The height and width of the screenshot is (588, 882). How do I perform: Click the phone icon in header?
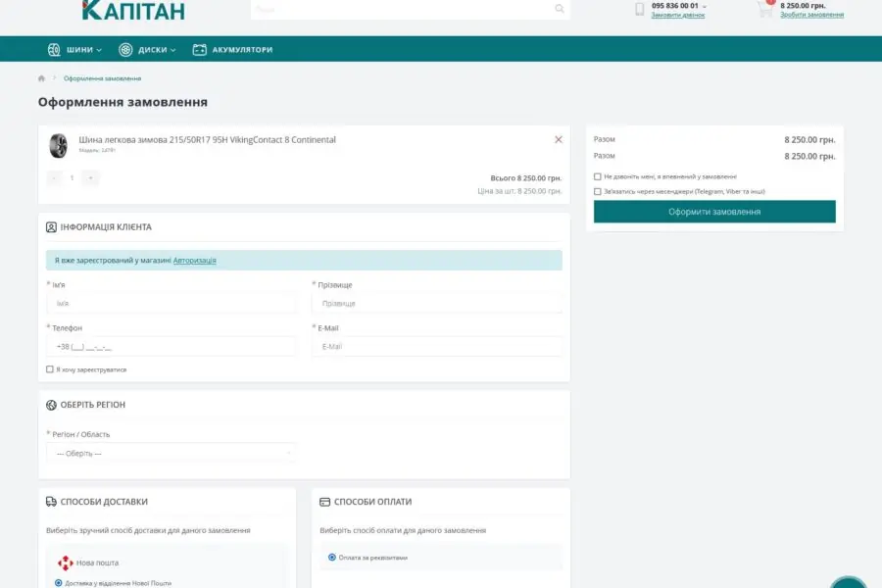640,10
